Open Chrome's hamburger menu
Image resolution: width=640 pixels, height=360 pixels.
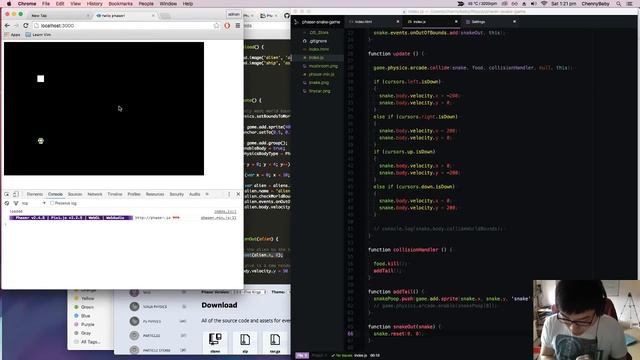tap(238, 25)
